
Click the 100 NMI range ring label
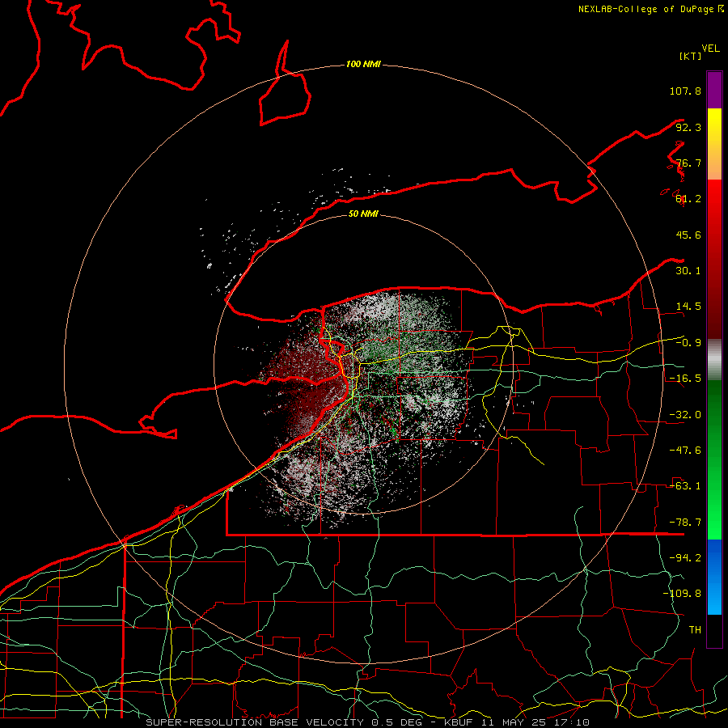(x=363, y=64)
